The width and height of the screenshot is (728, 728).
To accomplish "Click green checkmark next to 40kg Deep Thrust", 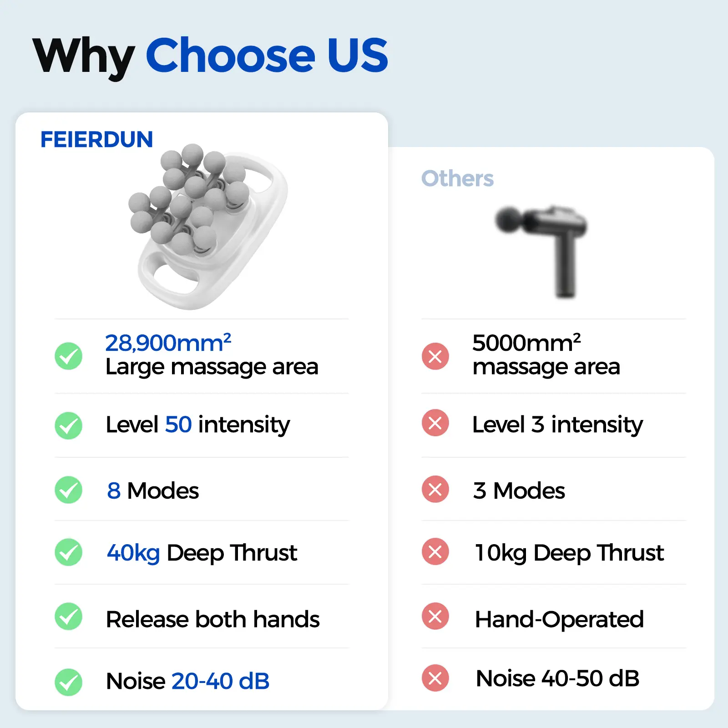I will pyautogui.click(x=68, y=552).
